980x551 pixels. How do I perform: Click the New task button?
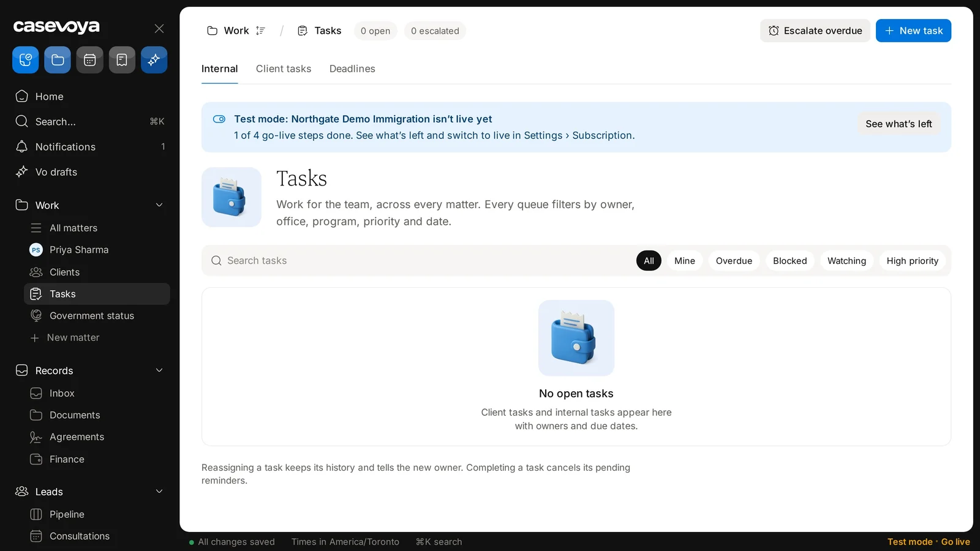913,31
